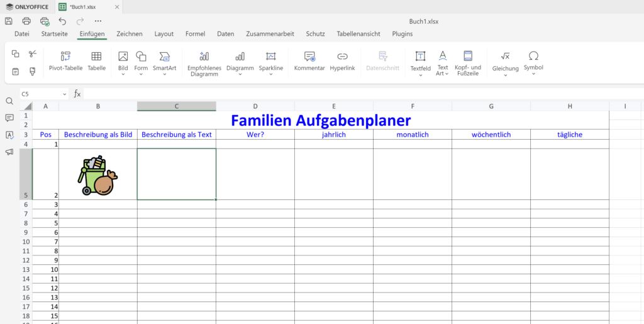Screen dimensions: 644x324
Task: Switch to the Schutz tab
Action: 315,34
